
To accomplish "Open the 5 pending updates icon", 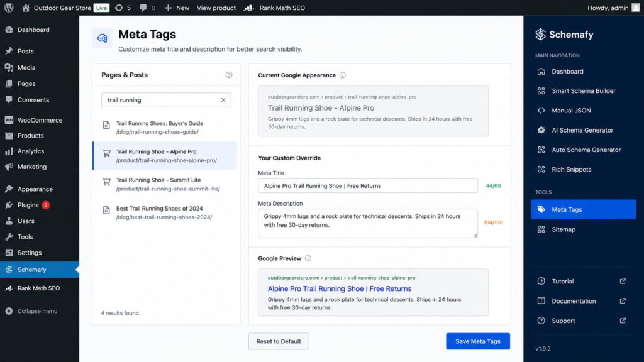I will pyautogui.click(x=119, y=8).
